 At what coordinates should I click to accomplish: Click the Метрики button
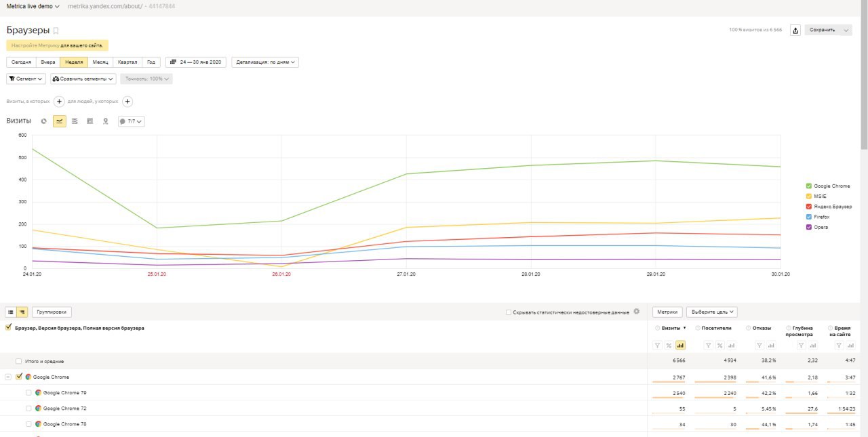click(667, 312)
